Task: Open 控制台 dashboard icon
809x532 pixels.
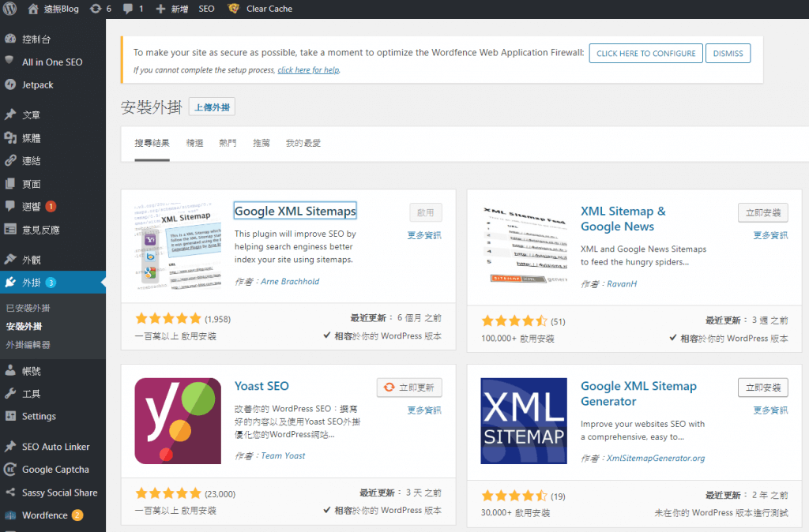Action: coord(10,39)
